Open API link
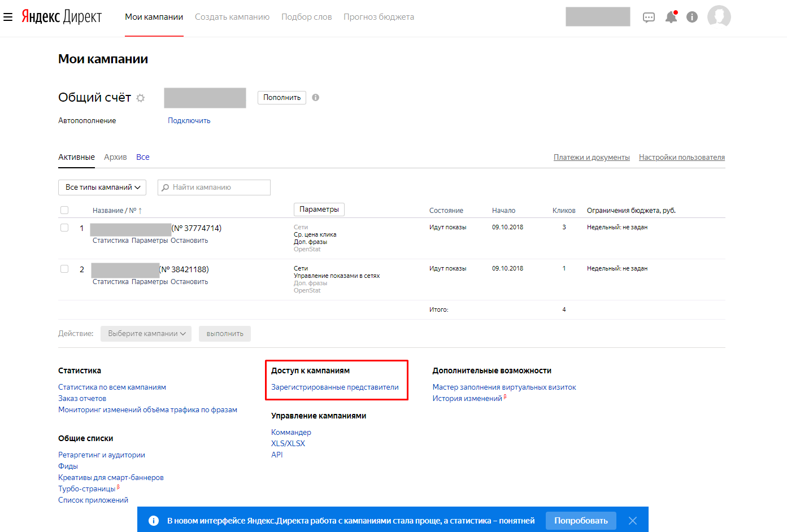Image resolution: width=787 pixels, height=532 pixels. pyautogui.click(x=277, y=455)
